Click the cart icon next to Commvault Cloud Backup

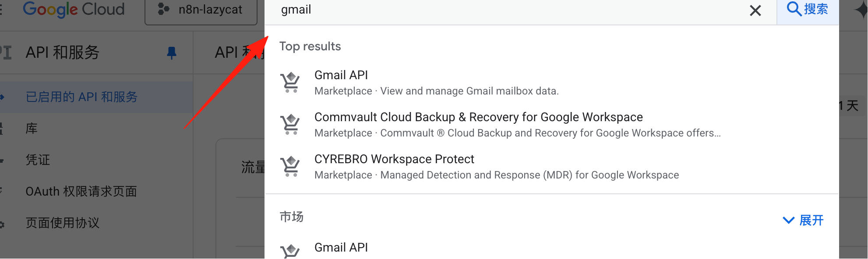click(x=290, y=124)
